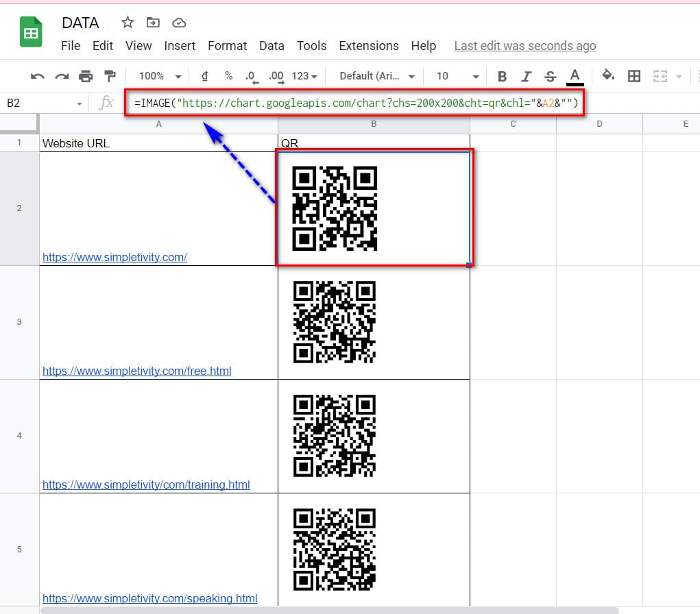Screen dimensions: 700x614
Task: Open the Default font dropdown
Action: 377,76
